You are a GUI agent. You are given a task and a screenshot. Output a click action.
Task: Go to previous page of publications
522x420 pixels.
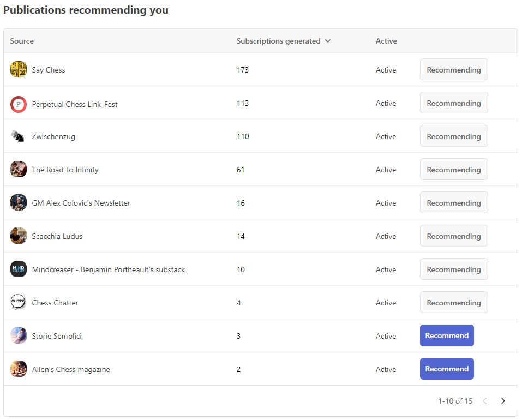(485, 401)
